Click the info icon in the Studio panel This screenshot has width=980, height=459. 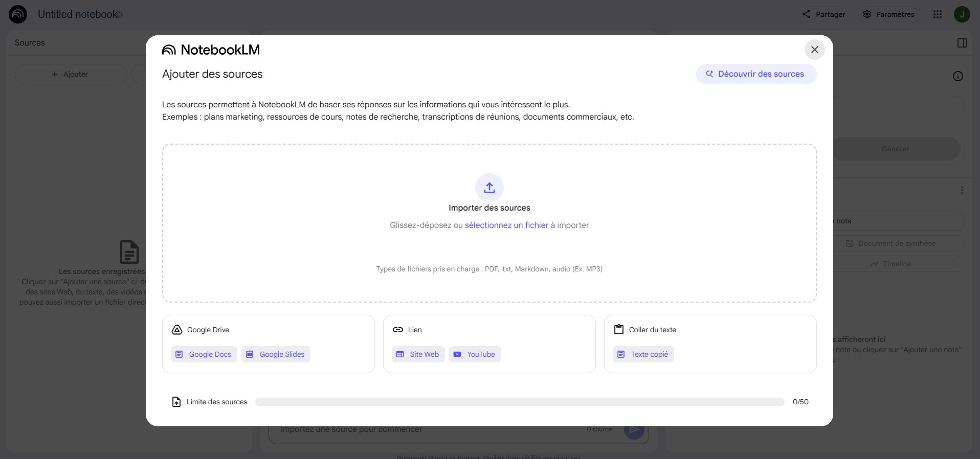coord(958,76)
